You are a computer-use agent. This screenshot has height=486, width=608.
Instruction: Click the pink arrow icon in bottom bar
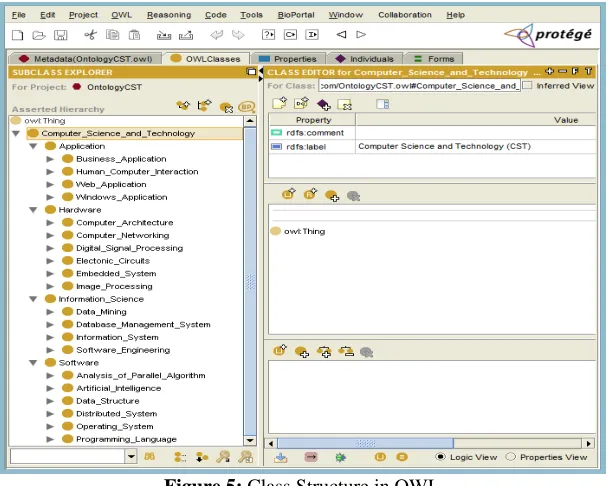pyautogui.click(x=311, y=457)
